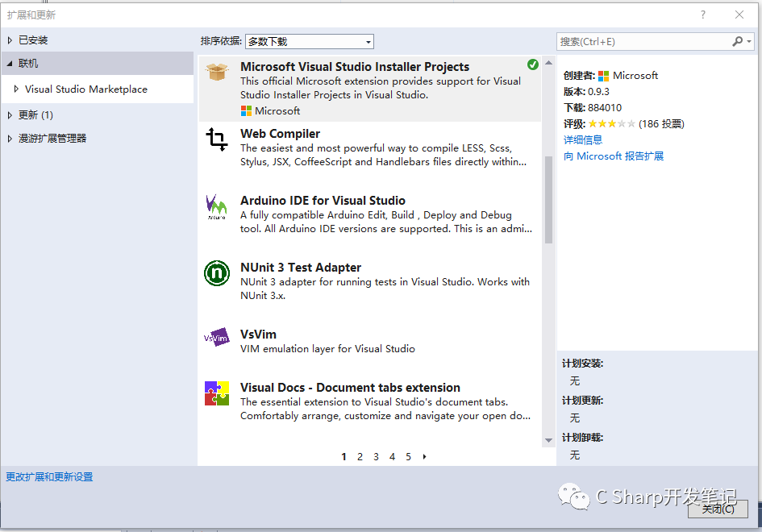Select the Web Compiler extension title
Viewport: 762px width, 532px height.
pos(280,134)
